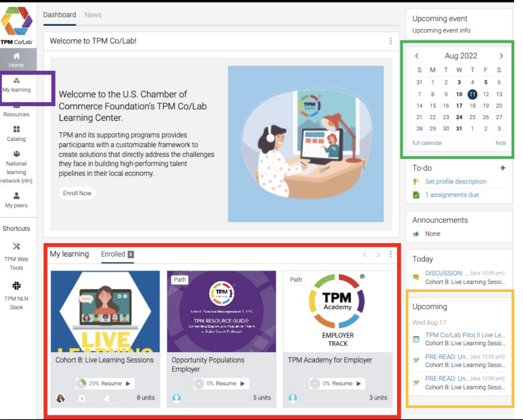Click 8 units on Cohort B card

[146, 398]
